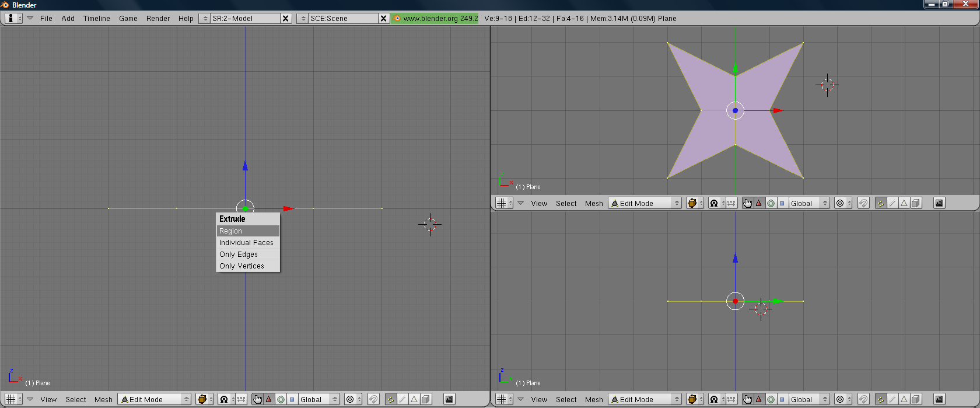The height and width of the screenshot is (408, 980).
Task: Edit the SCE:Scene name field
Action: pyautogui.click(x=343, y=19)
